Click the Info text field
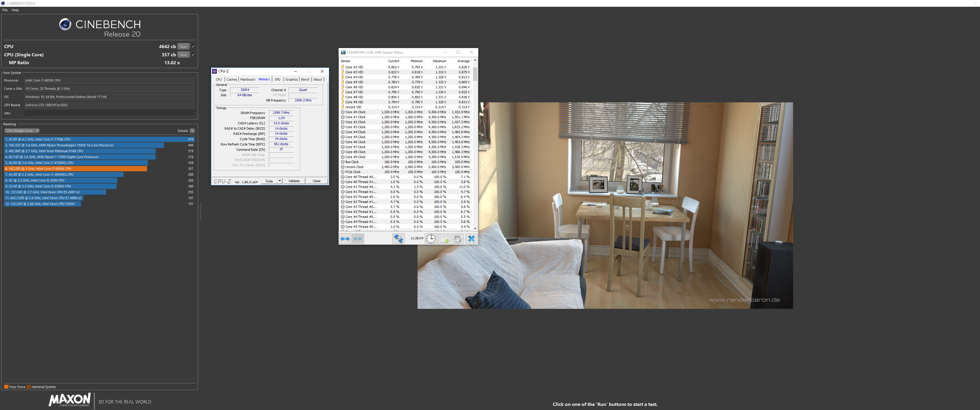Image resolution: width=980 pixels, height=410 pixels. coord(109,113)
